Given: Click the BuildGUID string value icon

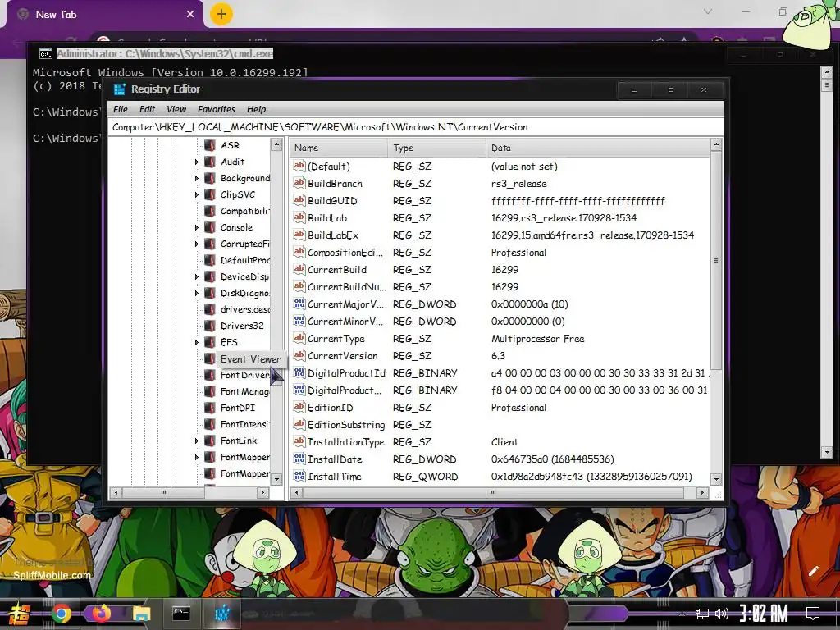Looking at the screenshot, I should click(299, 200).
